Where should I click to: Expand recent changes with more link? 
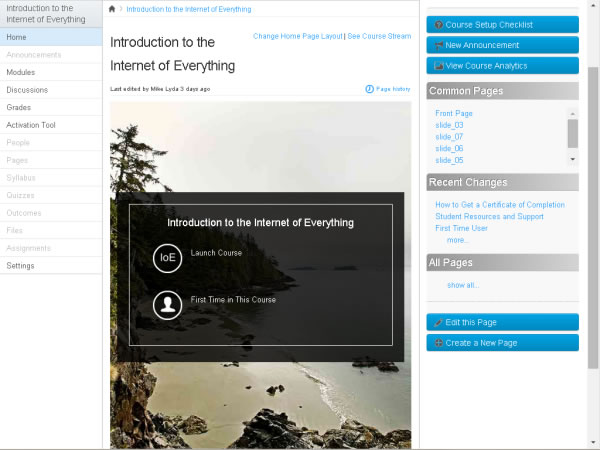(457, 240)
